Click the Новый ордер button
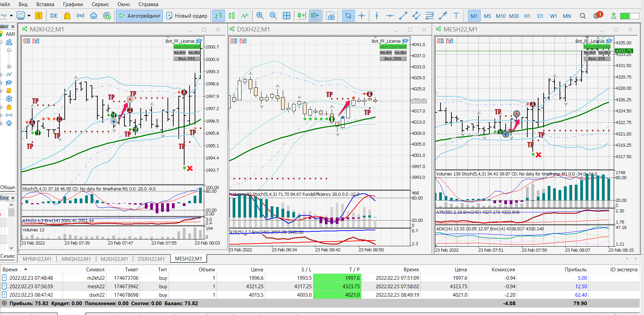 pos(187,16)
